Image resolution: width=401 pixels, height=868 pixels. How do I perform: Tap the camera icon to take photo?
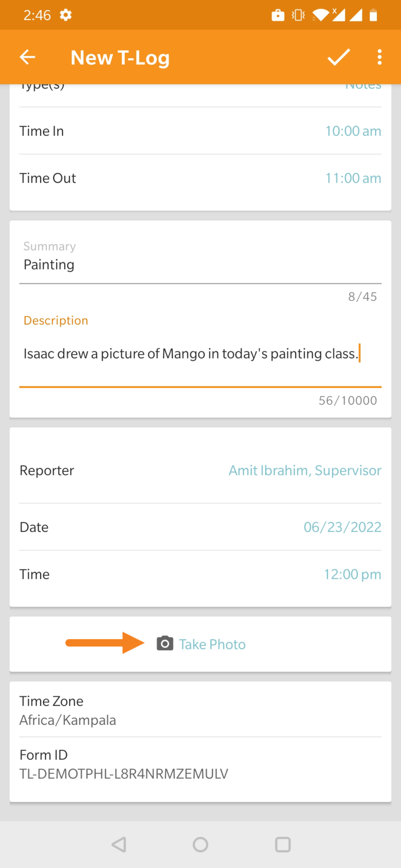[165, 644]
